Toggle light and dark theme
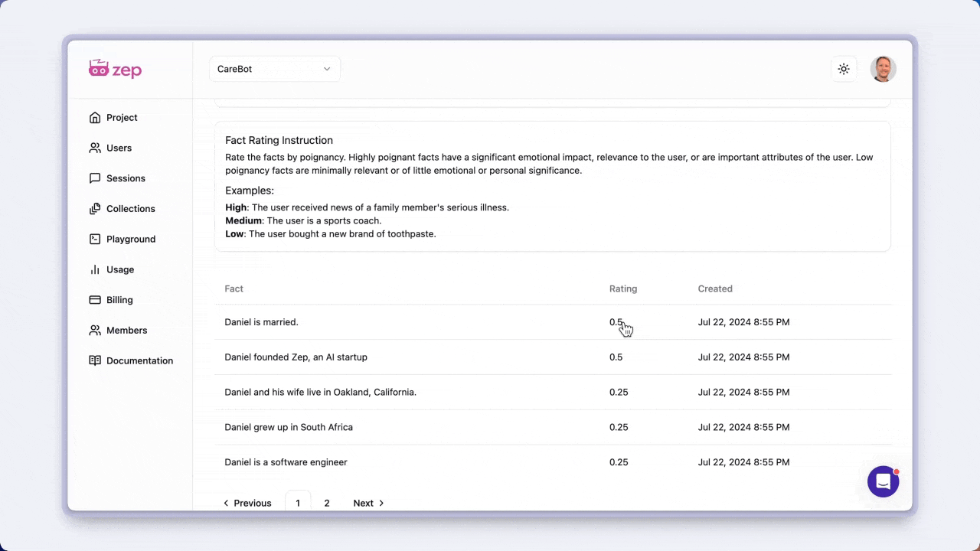The image size is (980, 551). tap(844, 69)
